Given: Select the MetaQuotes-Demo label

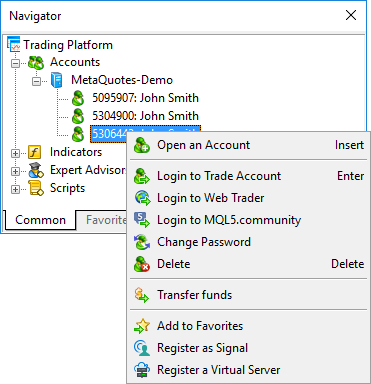Looking at the screenshot, I should [x=122, y=80].
